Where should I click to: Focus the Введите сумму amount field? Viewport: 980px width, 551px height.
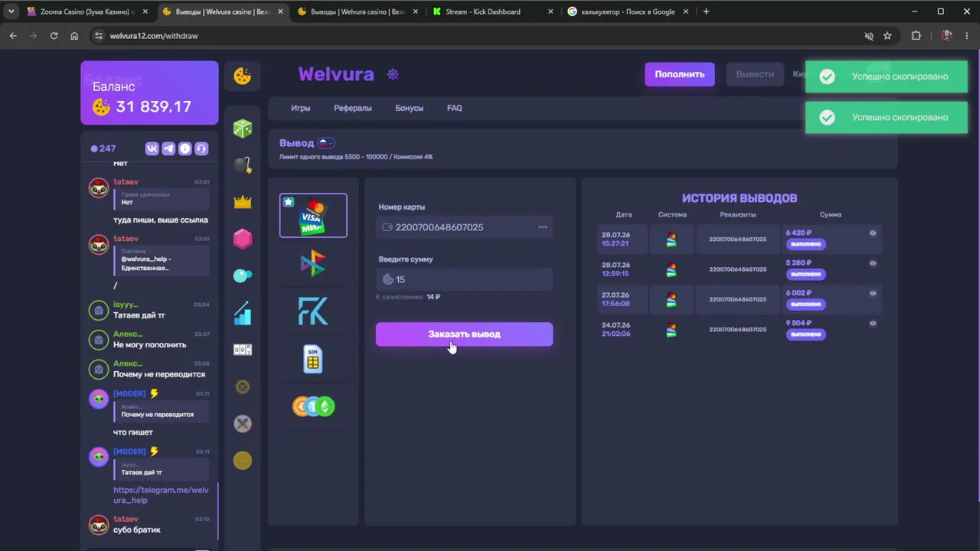coord(464,279)
